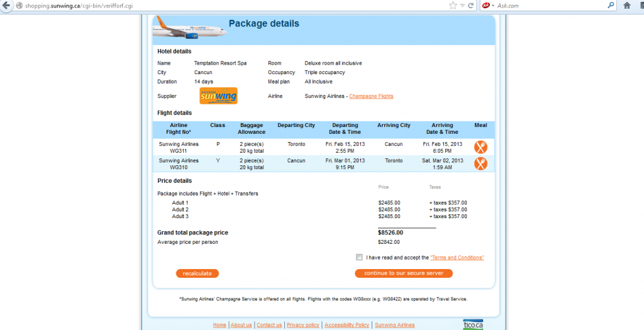Click the Triple occupancy value
Screen dimensions: 644x330
point(325,72)
